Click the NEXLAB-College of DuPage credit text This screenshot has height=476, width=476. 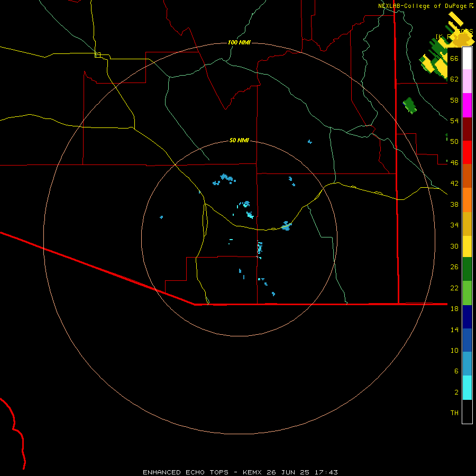423,6
